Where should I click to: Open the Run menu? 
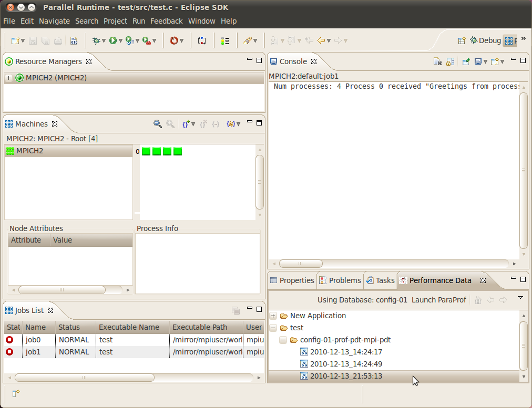click(x=139, y=21)
